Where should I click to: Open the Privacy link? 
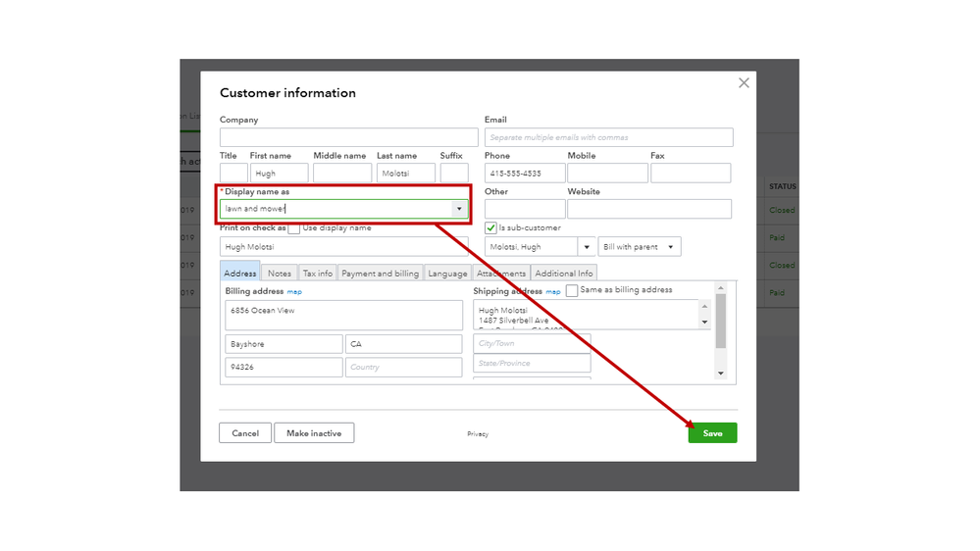478,434
